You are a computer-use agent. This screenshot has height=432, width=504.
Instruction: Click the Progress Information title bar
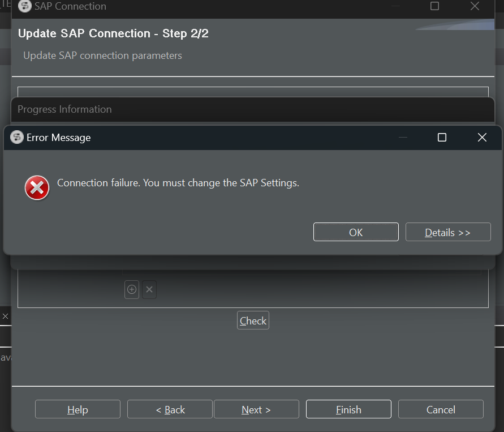[x=170, y=109]
